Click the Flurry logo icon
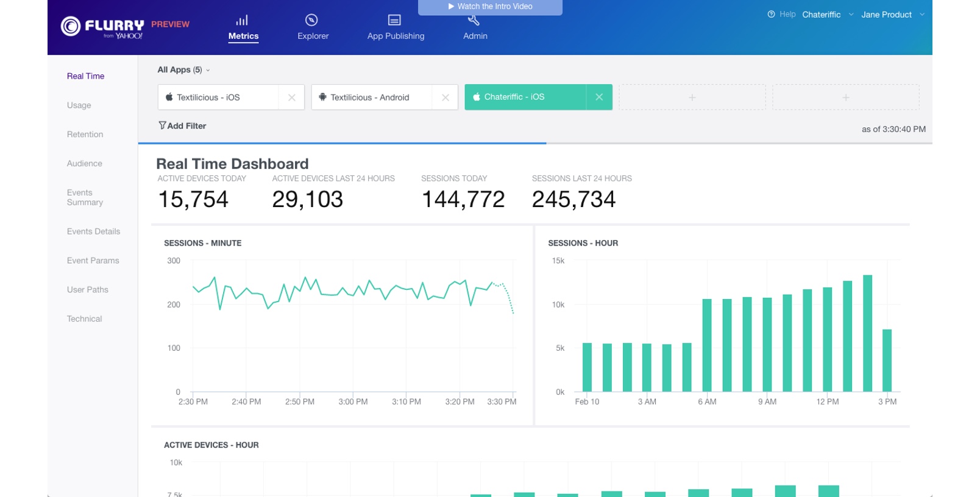 71,26
